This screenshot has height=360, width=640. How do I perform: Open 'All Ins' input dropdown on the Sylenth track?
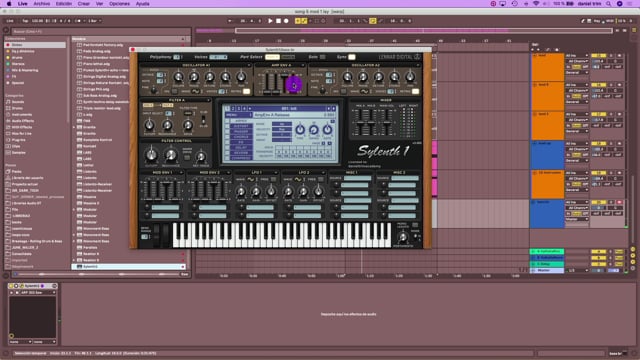(x=576, y=202)
